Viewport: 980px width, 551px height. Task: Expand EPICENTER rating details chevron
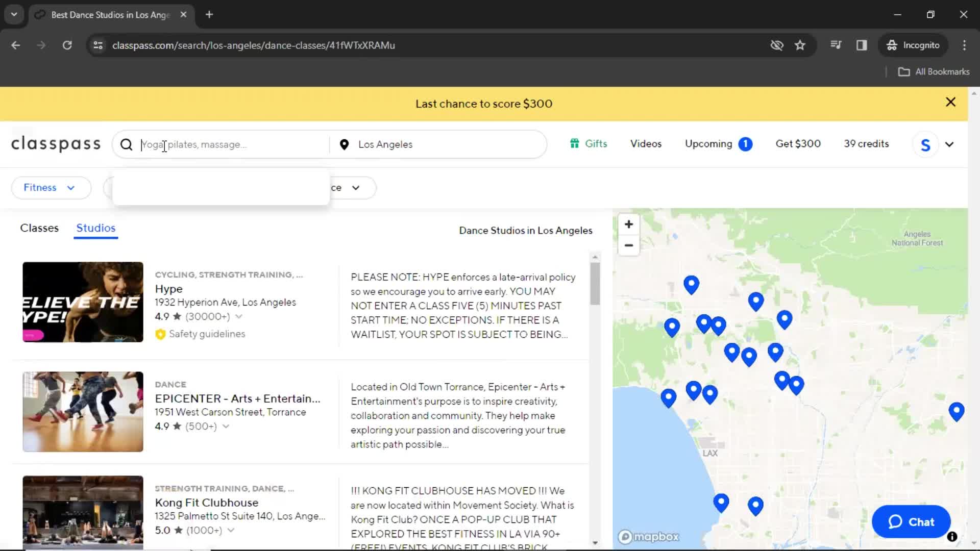[226, 427]
